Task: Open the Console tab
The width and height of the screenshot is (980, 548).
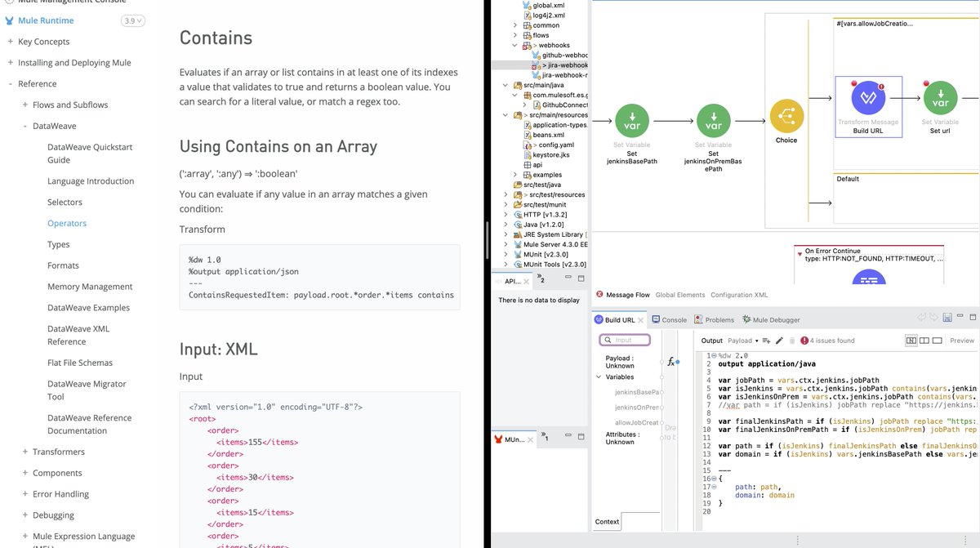Action: pyautogui.click(x=669, y=320)
